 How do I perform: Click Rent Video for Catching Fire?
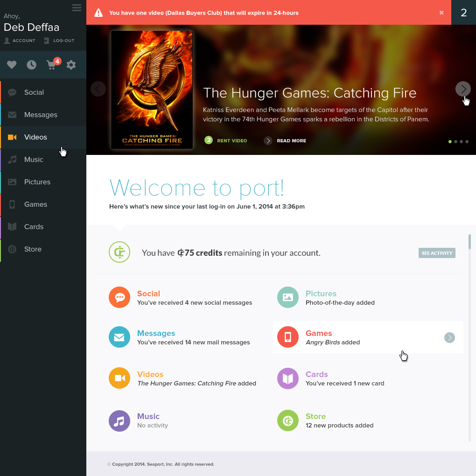point(226,140)
